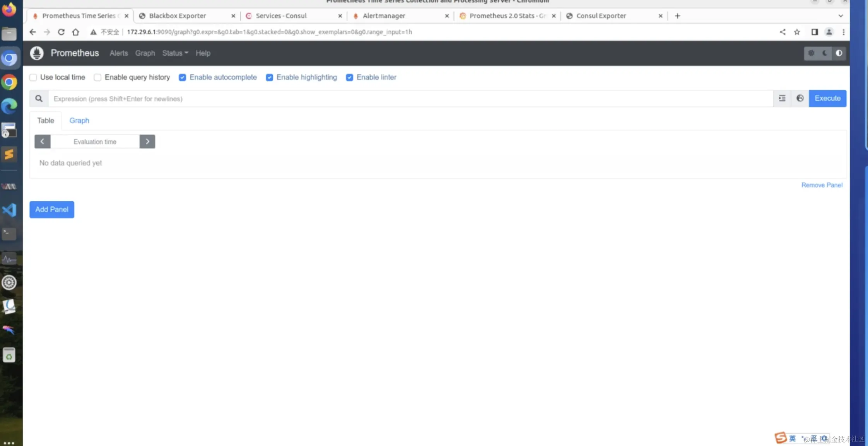The width and height of the screenshot is (868, 446).
Task: Tick Enable query history checkbox
Action: pos(97,77)
